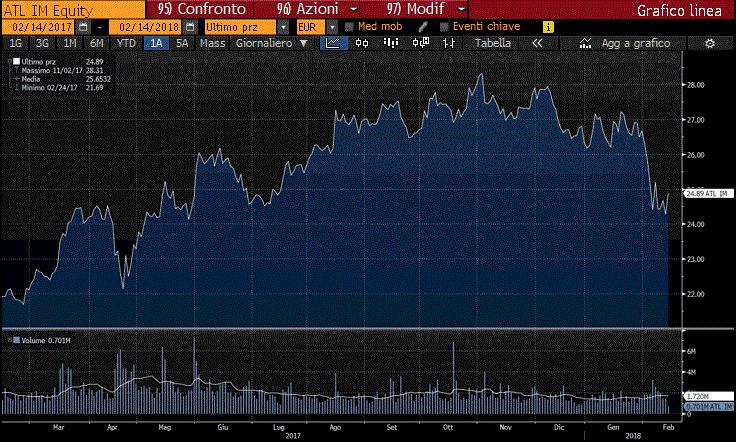Open the 95) Confronto function
736x442 pixels.
pyautogui.click(x=201, y=9)
